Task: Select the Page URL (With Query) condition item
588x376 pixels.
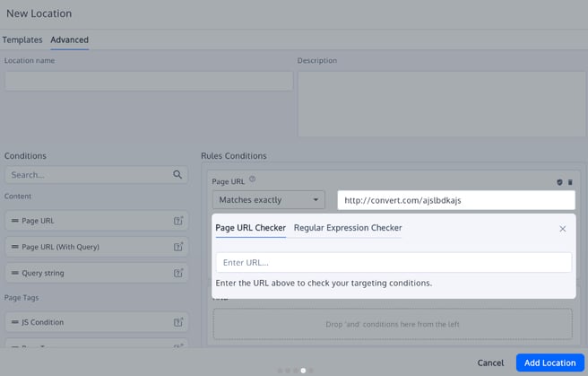Action: pos(97,247)
